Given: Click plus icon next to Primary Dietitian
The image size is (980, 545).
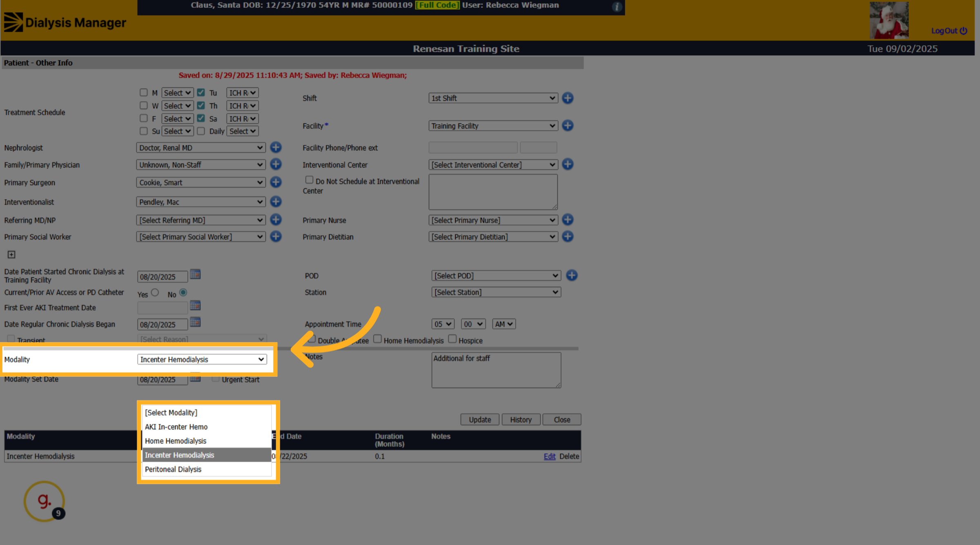Looking at the screenshot, I should (x=568, y=236).
